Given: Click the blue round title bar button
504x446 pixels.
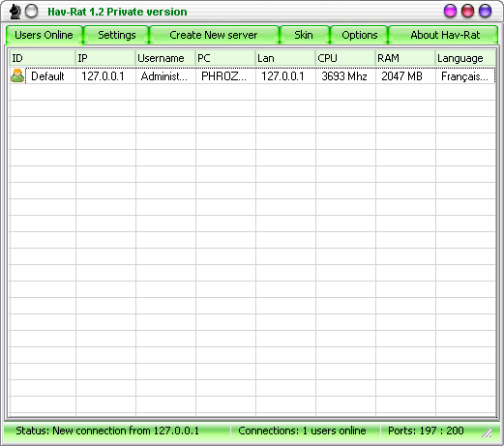Looking at the screenshot, I should [x=485, y=11].
